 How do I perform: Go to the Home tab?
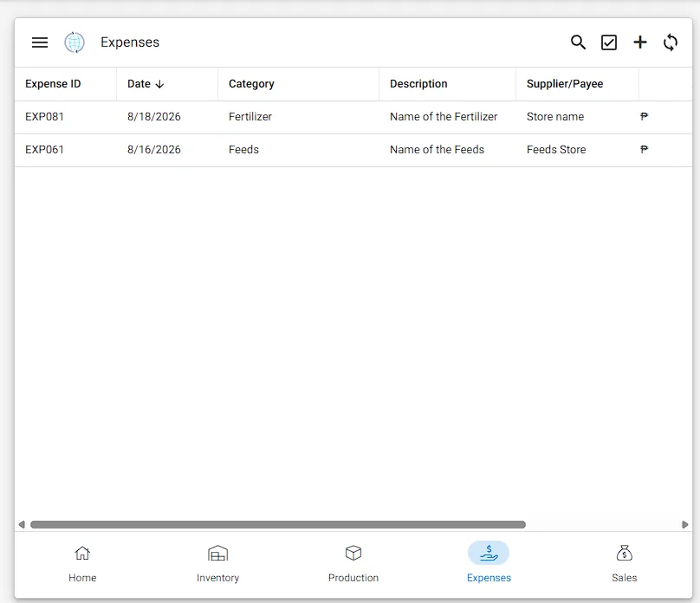[x=82, y=564]
